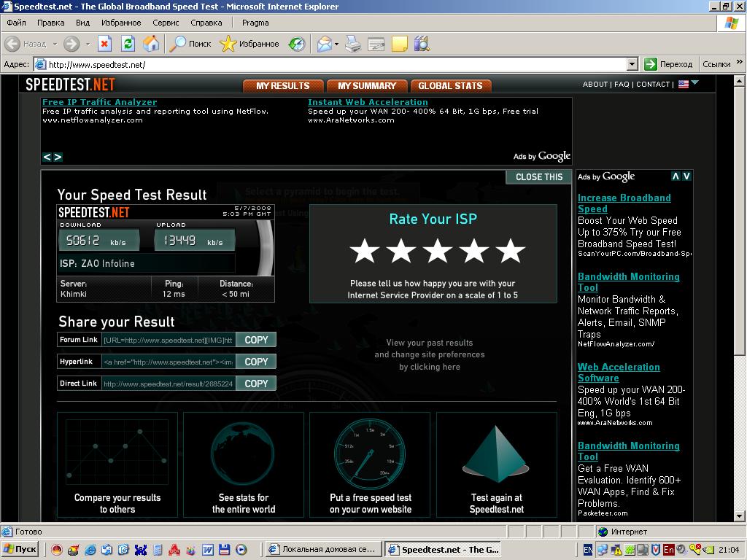Click the sidebar ads up arrow
Screen dimensions: 747x560
click(x=676, y=176)
